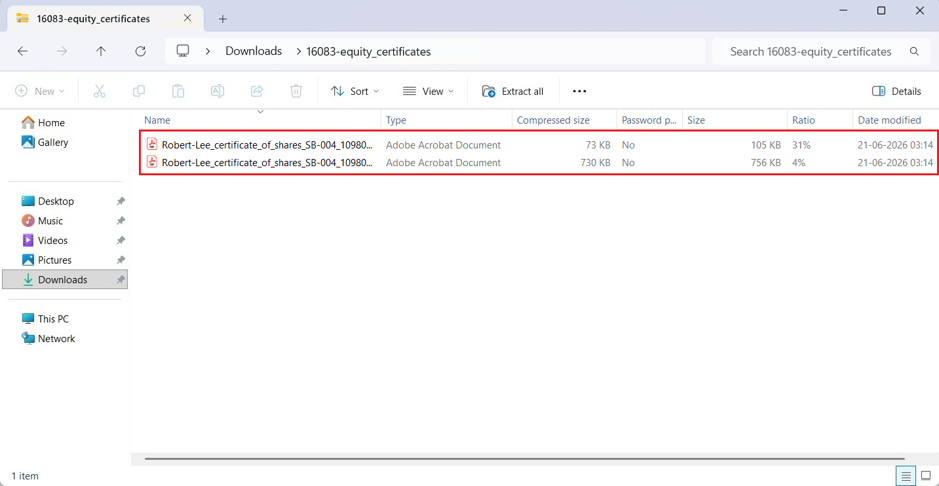
Task: Open the New item dropdown
Action: 40,91
